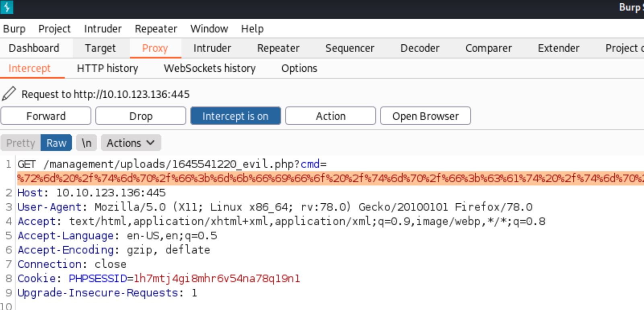Click the pencil edit icon beside request target
The width and height of the screenshot is (644, 310).
9,94
